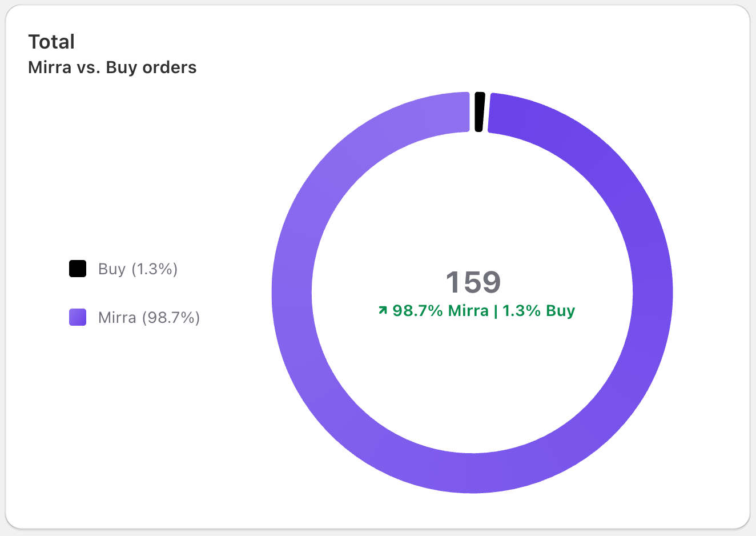
Task: Click the purple Mirra legend swatch
Action: click(78, 317)
